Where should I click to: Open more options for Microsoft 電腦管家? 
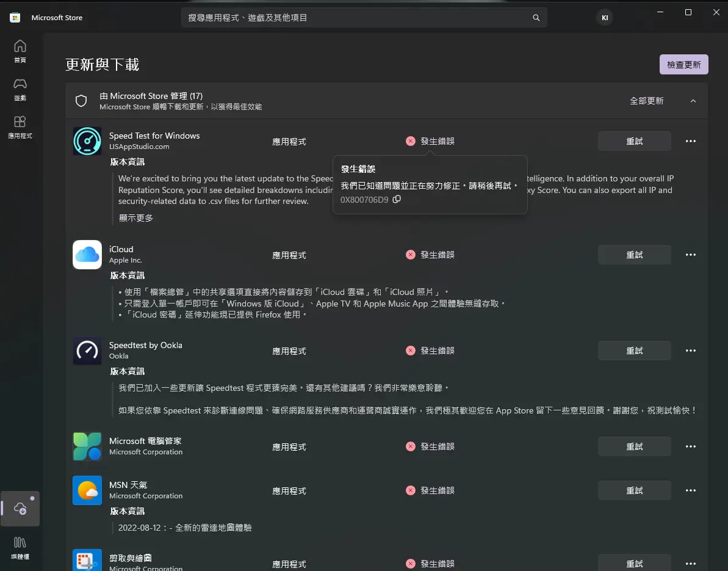click(690, 446)
